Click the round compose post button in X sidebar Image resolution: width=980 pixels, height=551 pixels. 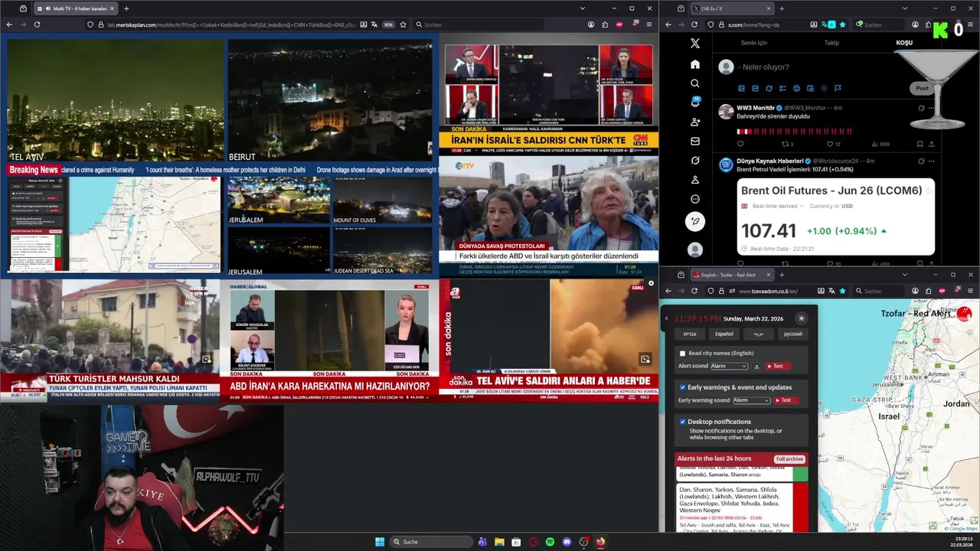[x=695, y=221]
